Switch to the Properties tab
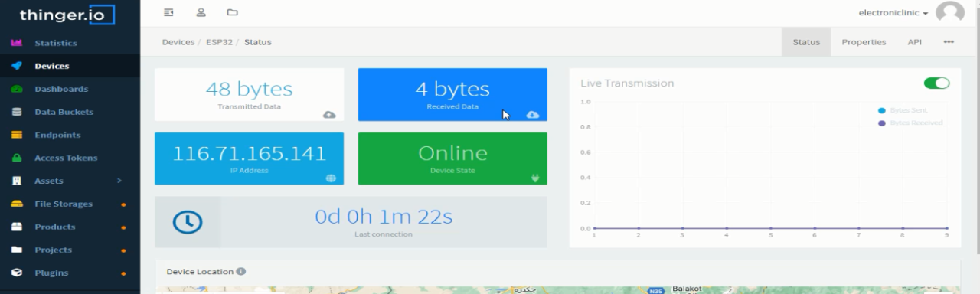 click(864, 42)
